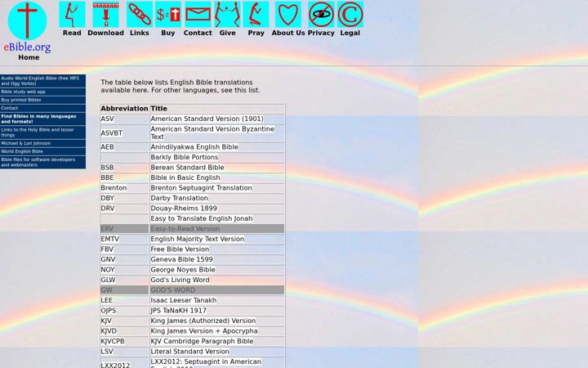The image size is (588, 368).
Task: Click the Download arrow icon
Action: (x=105, y=14)
